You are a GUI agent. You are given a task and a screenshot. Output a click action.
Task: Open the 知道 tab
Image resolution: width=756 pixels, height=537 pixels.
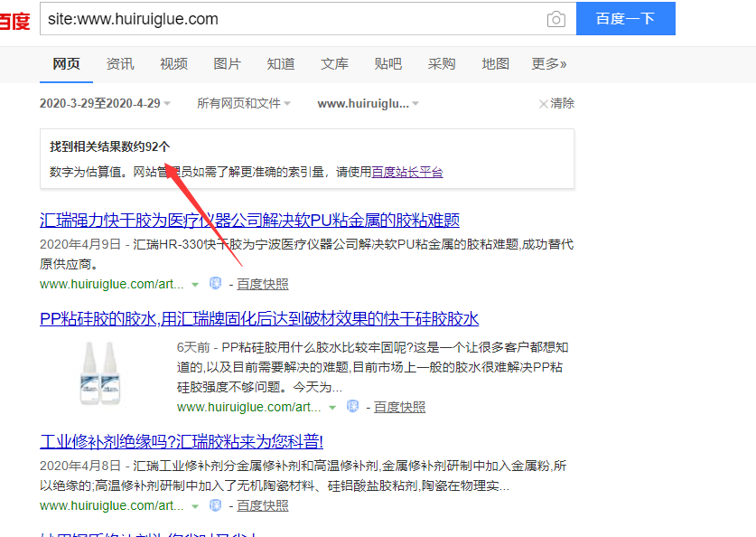pos(281,63)
